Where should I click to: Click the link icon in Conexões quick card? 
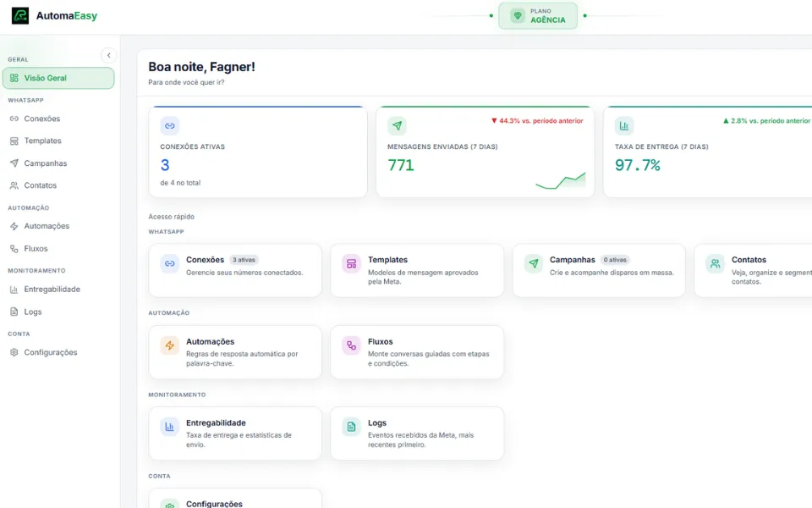[x=169, y=263]
